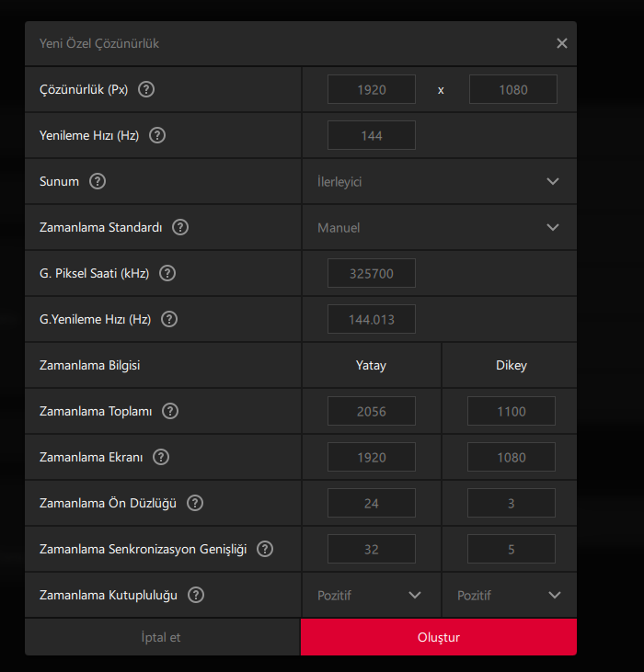Edit the Dikey Zamanlama Toplamı field 1100
Image resolution: width=644 pixels, height=672 pixels.
click(512, 411)
